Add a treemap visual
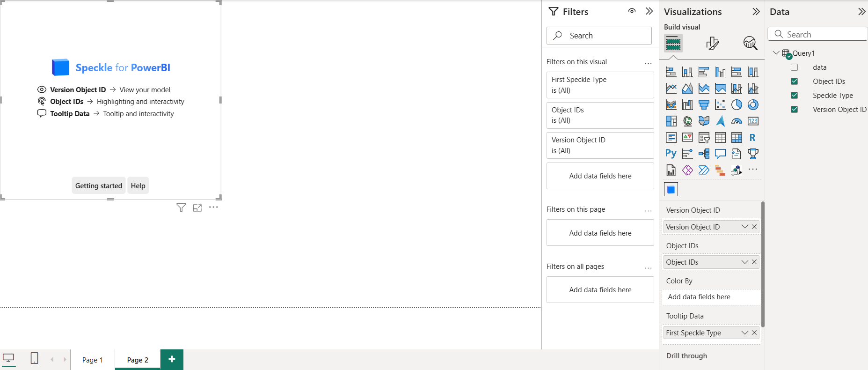This screenshot has height=370, width=868. click(x=671, y=121)
